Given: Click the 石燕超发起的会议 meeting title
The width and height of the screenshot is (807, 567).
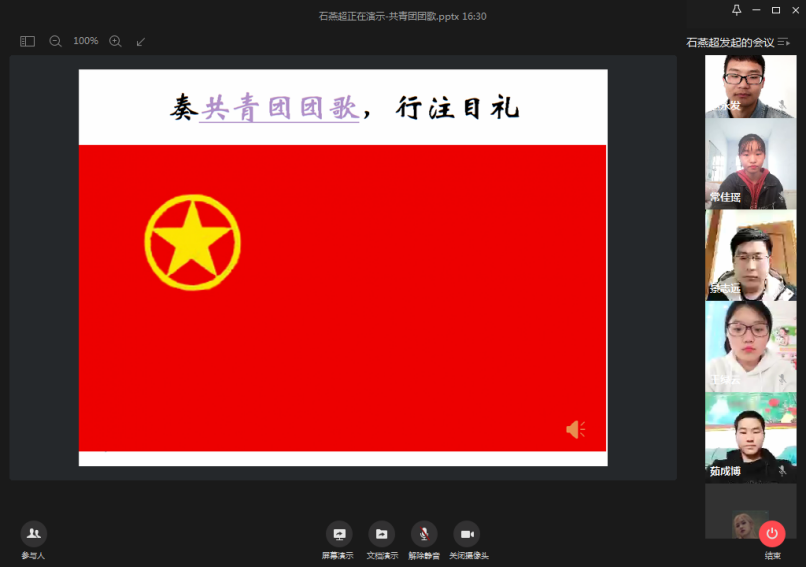Looking at the screenshot, I should point(730,42).
